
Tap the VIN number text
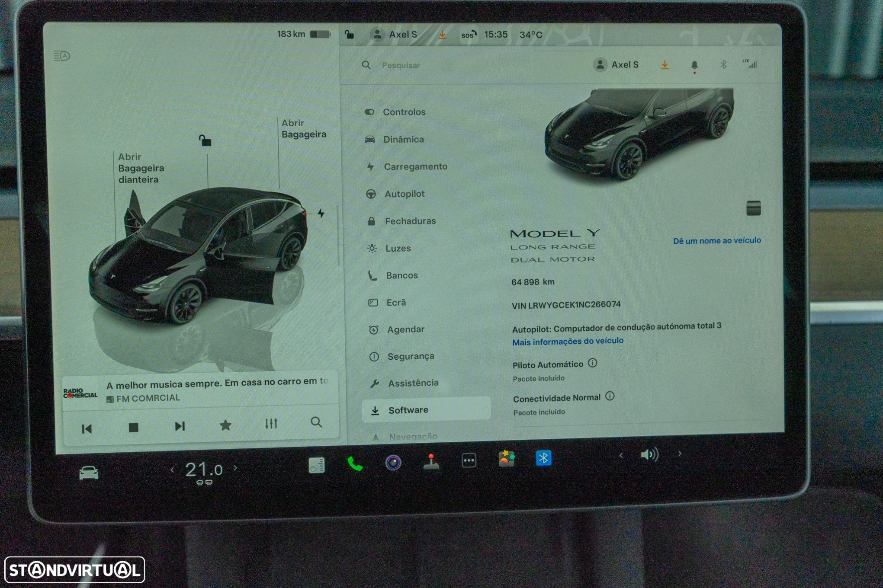[566, 305]
